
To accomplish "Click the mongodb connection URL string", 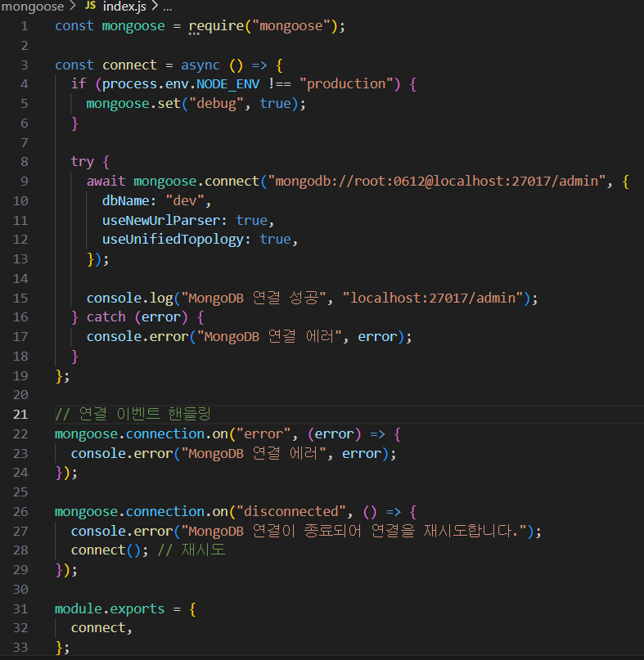I will coord(437,182).
